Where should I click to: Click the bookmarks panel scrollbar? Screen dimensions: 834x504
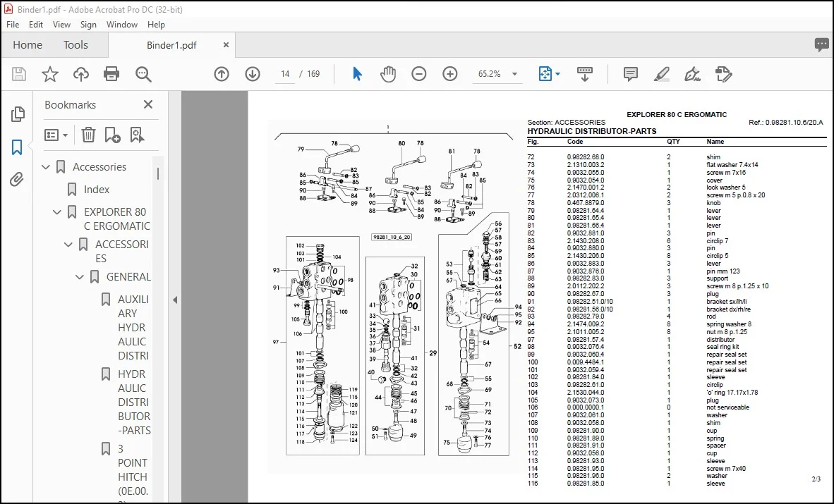pos(157,173)
